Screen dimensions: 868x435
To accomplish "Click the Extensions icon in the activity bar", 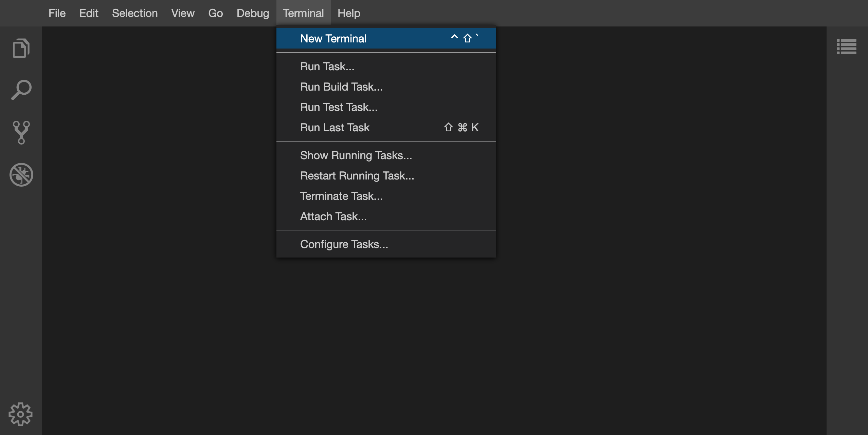I will (x=21, y=175).
